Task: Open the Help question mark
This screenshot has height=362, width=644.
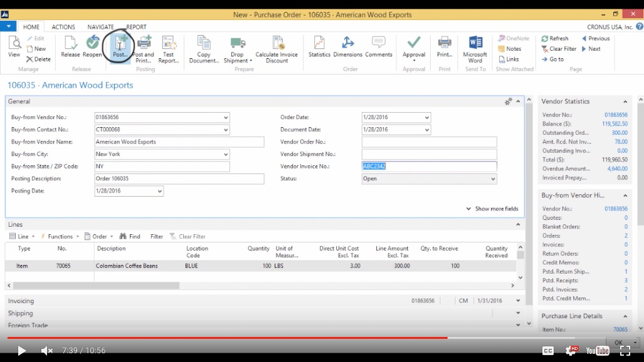Action: click(640, 27)
